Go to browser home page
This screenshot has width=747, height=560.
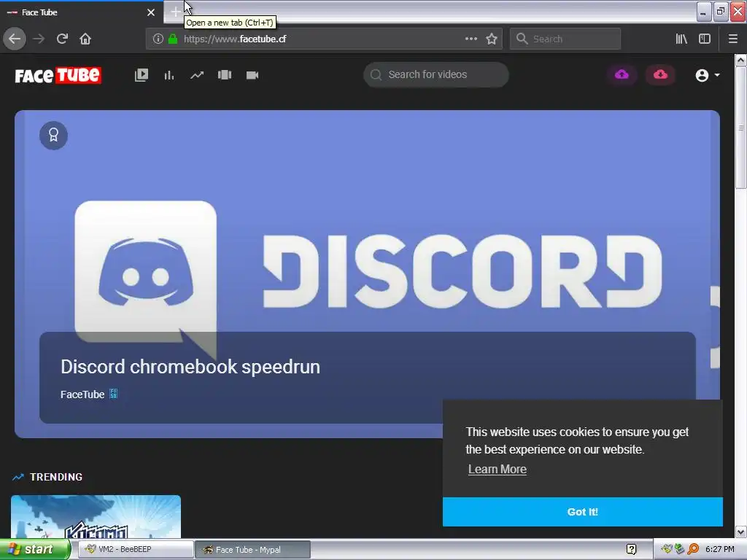click(x=85, y=39)
